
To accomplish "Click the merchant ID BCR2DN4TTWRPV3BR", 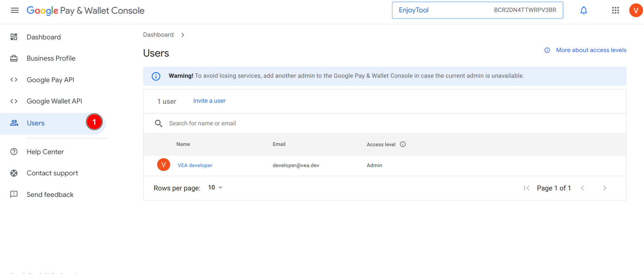I will coord(525,10).
